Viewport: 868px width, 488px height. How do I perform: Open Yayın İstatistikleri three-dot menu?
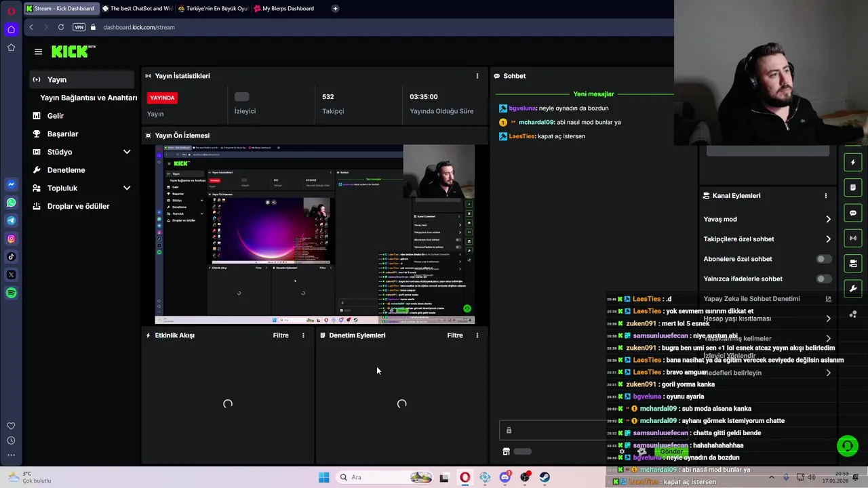(477, 76)
